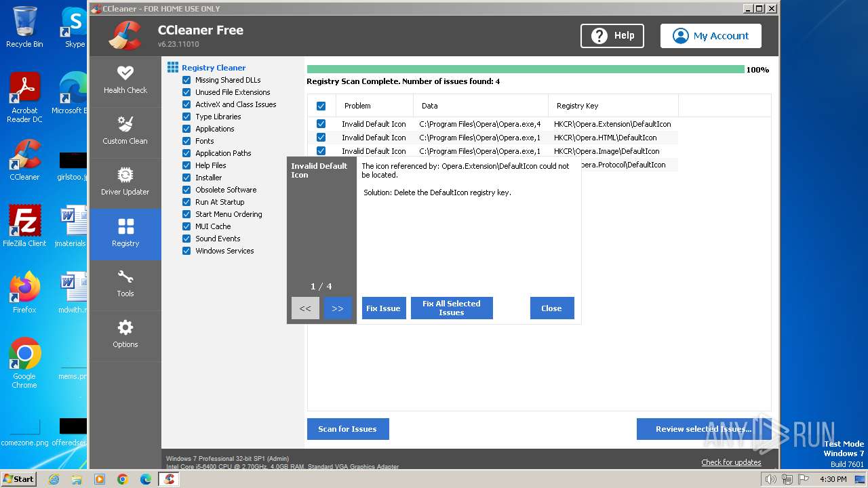
Task: Uncheck the Opera.Extension issue row
Action: coord(321,124)
